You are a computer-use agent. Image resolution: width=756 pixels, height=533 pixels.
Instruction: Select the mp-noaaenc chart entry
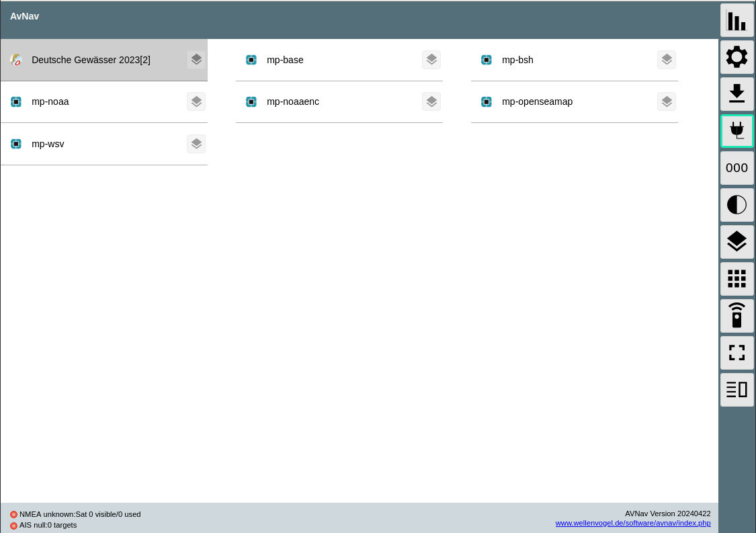(x=339, y=101)
